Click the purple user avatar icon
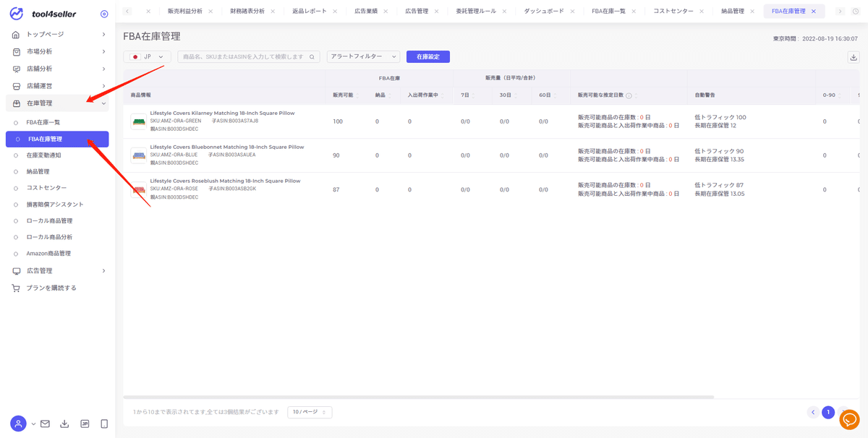This screenshot has height=438, width=868. (17, 423)
